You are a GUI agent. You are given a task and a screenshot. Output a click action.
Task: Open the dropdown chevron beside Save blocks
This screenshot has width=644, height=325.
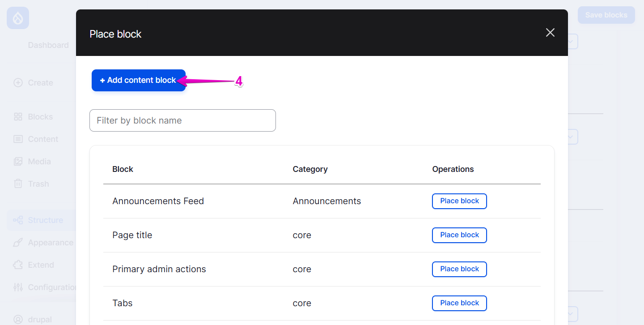pyautogui.click(x=571, y=41)
